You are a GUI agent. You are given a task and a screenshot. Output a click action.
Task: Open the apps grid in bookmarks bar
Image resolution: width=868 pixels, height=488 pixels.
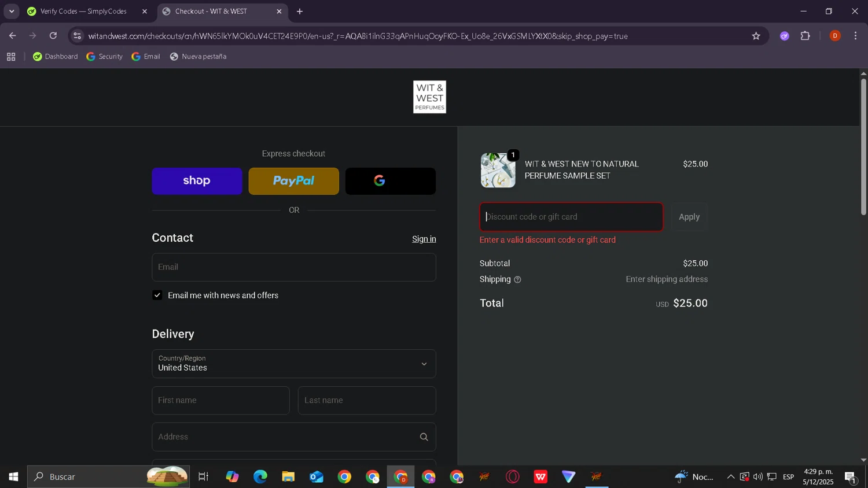(11, 57)
